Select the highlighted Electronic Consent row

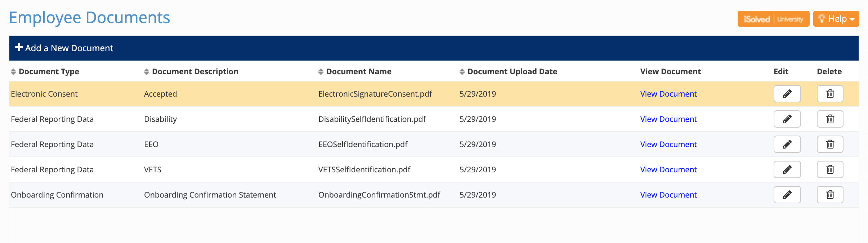coord(216,93)
